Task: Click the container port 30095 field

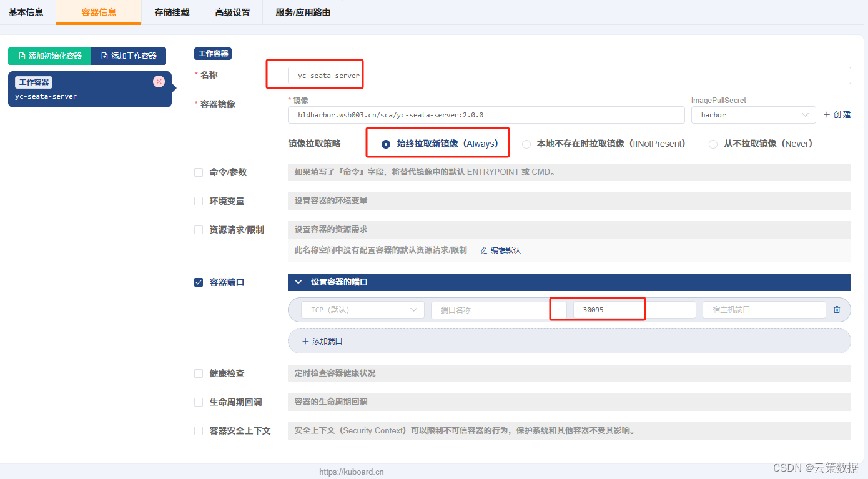Action: tap(634, 310)
